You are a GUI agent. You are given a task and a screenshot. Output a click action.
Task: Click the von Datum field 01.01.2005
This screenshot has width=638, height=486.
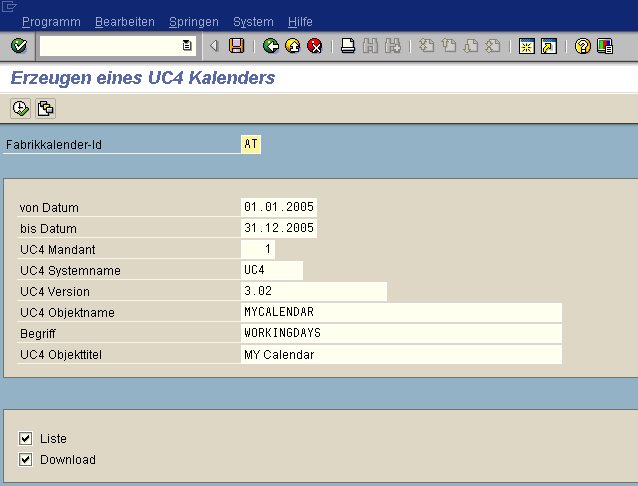(x=279, y=207)
